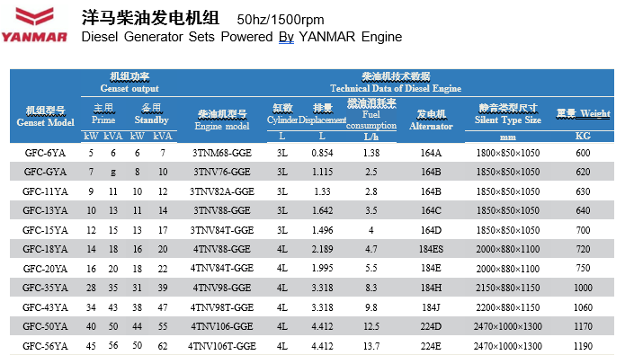
Task: Click engine model 3TNV82A-GGE
Action: pyautogui.click(x=222, y=191)
